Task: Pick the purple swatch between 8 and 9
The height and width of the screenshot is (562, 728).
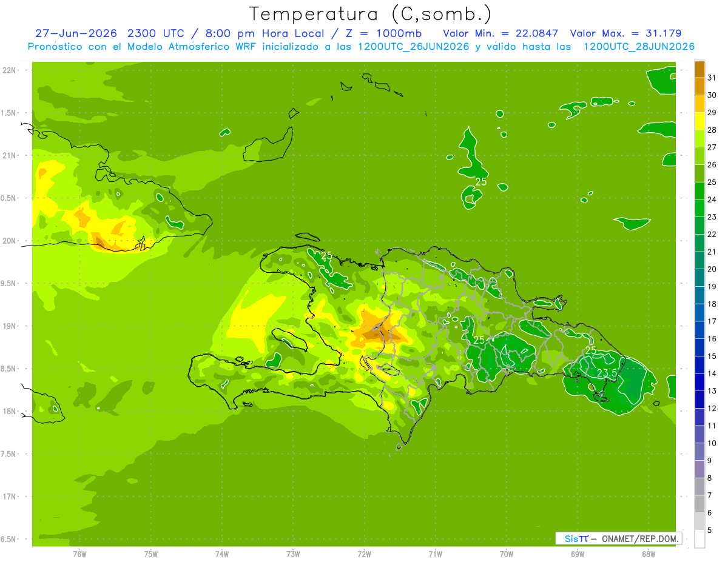Action: (x=699, y=469)
